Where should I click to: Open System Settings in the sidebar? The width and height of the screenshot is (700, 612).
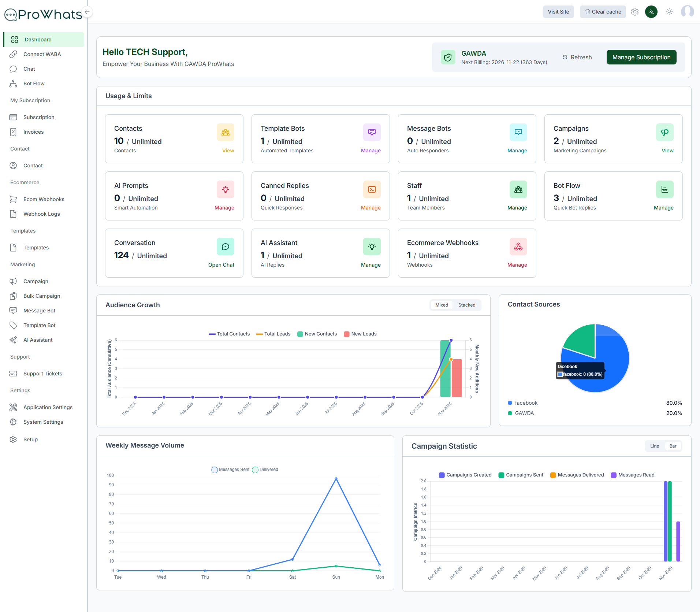pos(44,422)
